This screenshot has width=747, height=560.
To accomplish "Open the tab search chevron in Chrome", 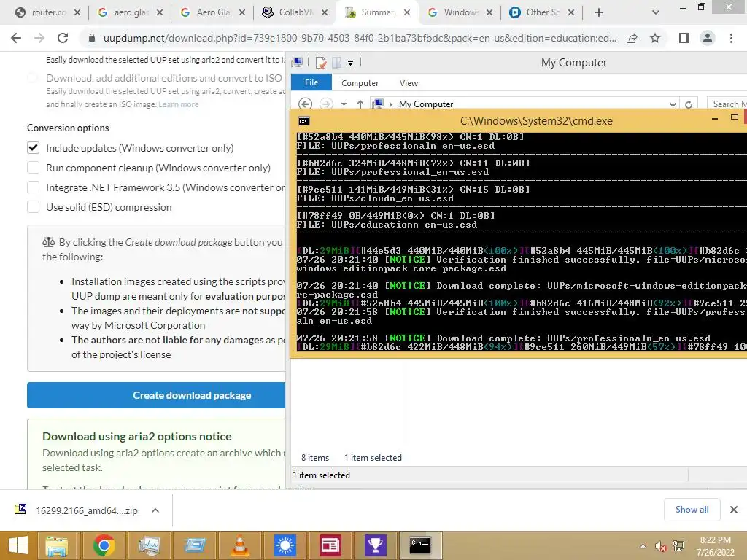I will [656, 13].
